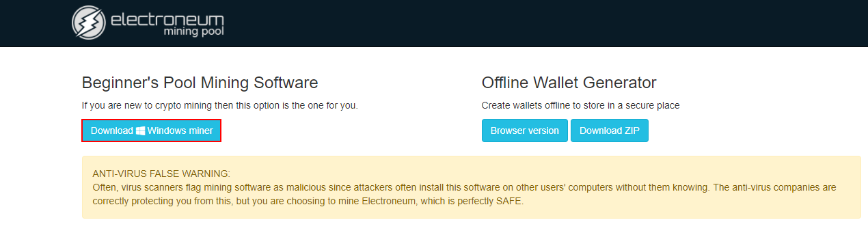Viewport: 868px width, 248px height.
Task: Click the warning paragraph about virus scanners
Action: pos(464,195)
